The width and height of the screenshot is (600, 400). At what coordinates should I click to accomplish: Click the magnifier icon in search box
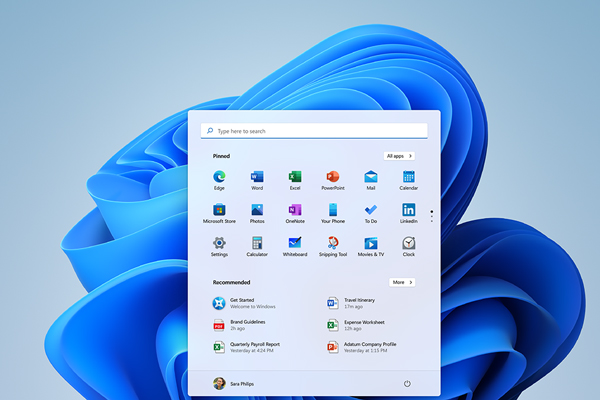210,131
